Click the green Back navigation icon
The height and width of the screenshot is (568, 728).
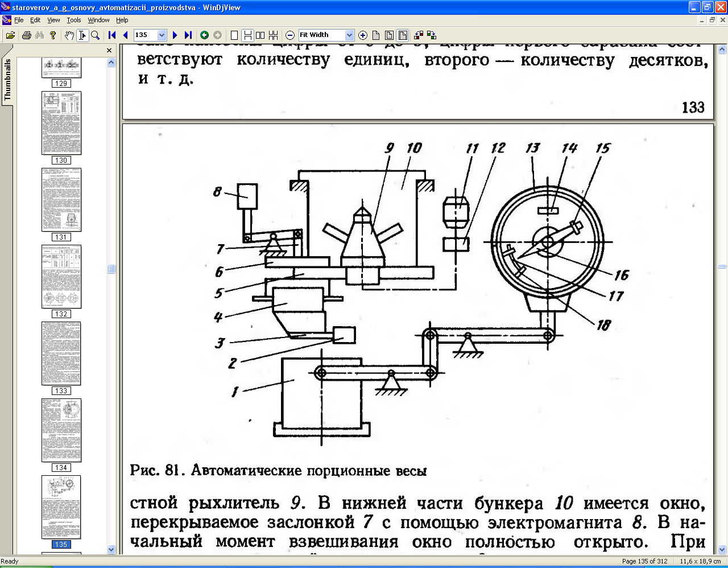[204, 35]
